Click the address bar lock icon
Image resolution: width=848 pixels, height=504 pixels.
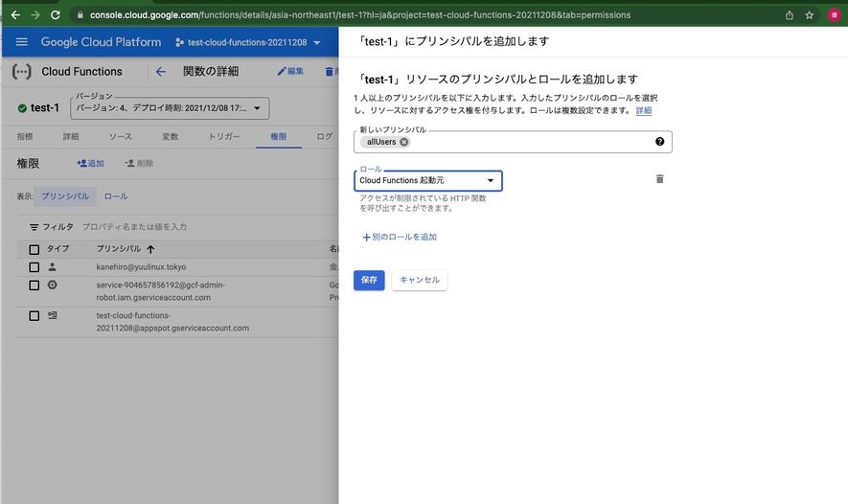pyautogui.click(x=80, y=15)
